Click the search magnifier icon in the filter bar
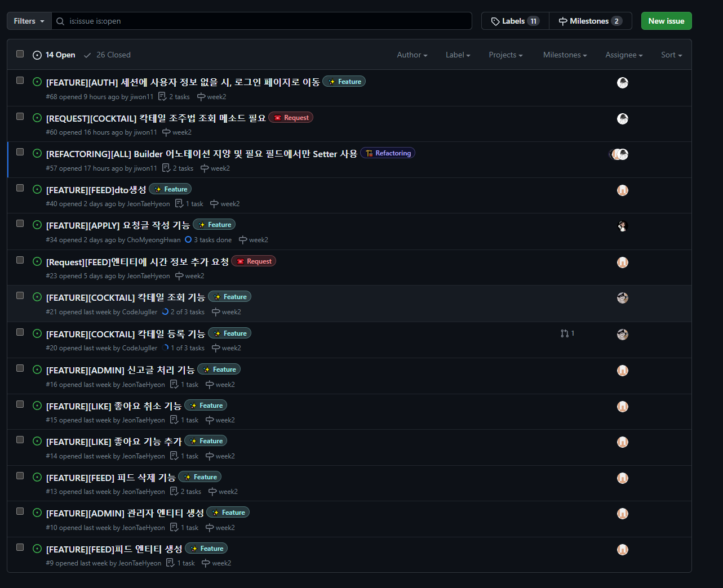Image resolution: width=723 pixels, height=588 pixels. [x=60, y=21]
